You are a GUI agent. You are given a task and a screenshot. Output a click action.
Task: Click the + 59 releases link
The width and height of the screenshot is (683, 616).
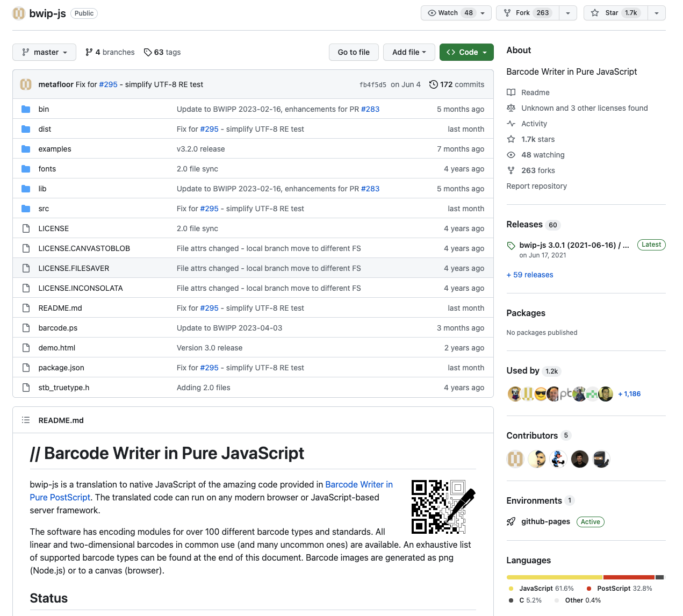530,275
